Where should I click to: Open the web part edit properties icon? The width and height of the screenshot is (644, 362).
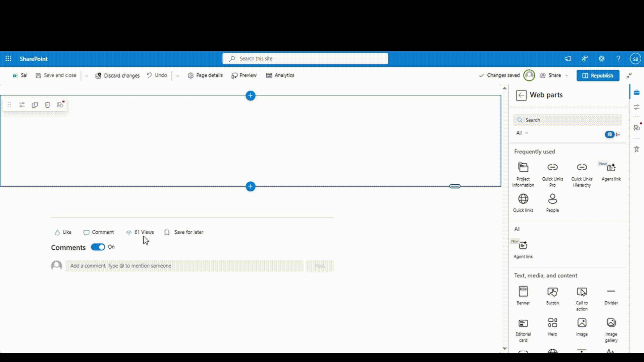(22, 105)
